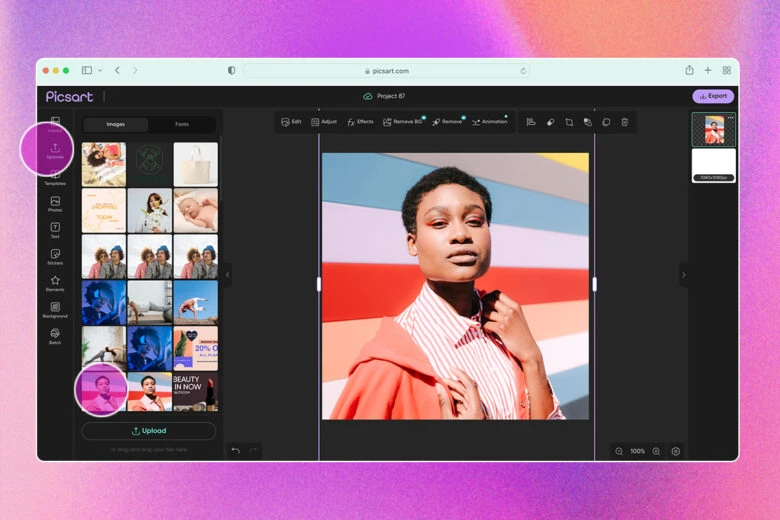Click the redo arrow
This screenshot has height=520, width=780.
pyautogui.click(x=253, y=451)
